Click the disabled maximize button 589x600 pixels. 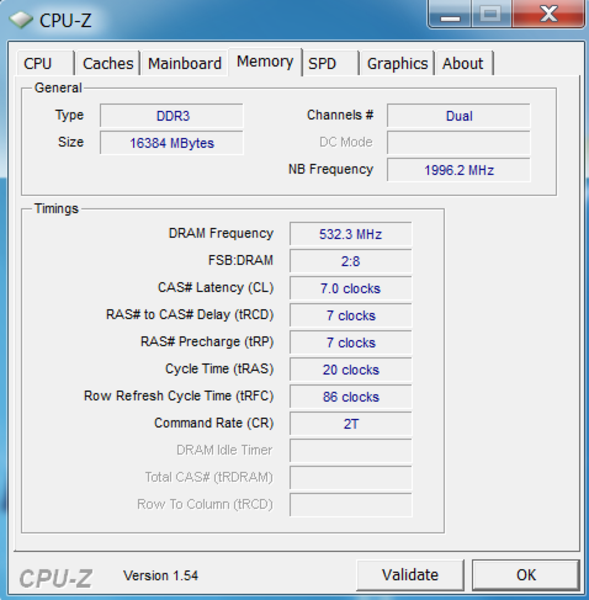tap(491, 15)
